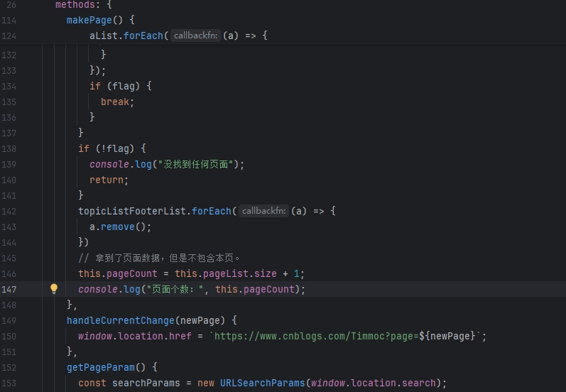Click the callbackfn inlay hint on line 142
This screenshot has width=566, height=392.
point(264,211)
